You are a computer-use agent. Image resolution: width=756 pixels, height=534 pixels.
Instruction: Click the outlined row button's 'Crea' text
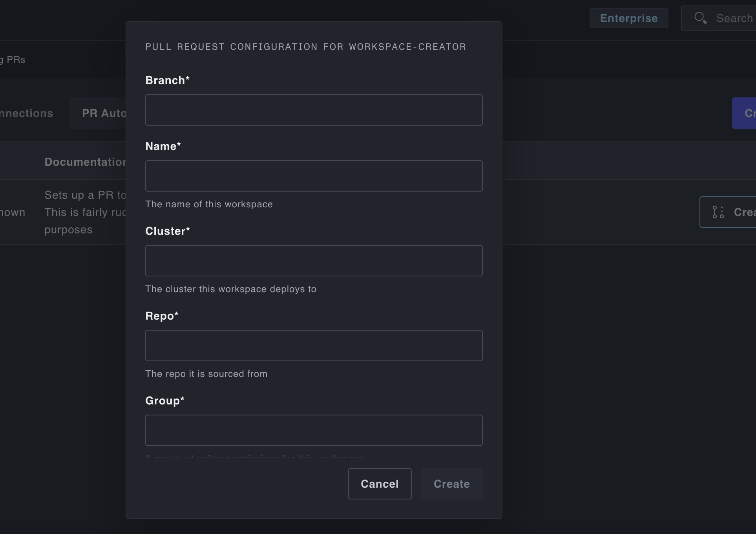[x=744, y=212]
